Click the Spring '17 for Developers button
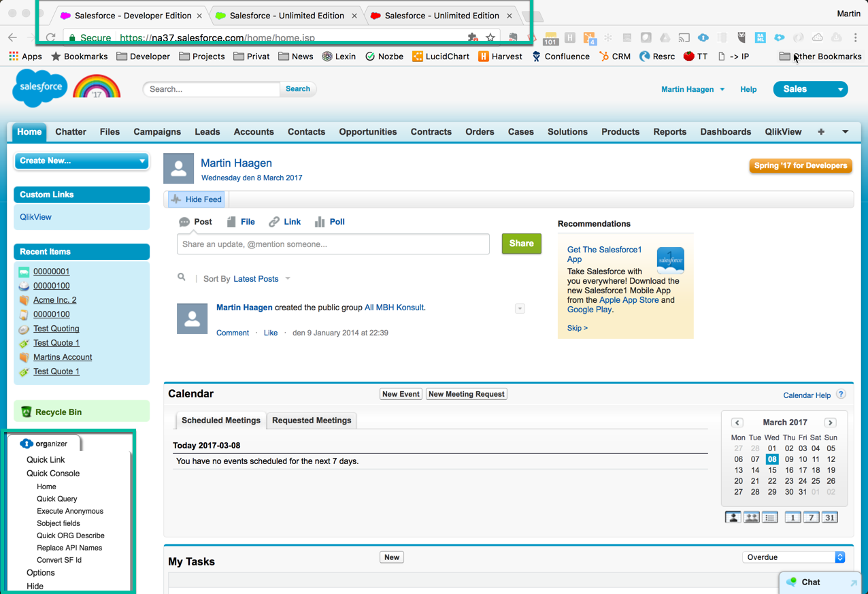 pos(801,165)
